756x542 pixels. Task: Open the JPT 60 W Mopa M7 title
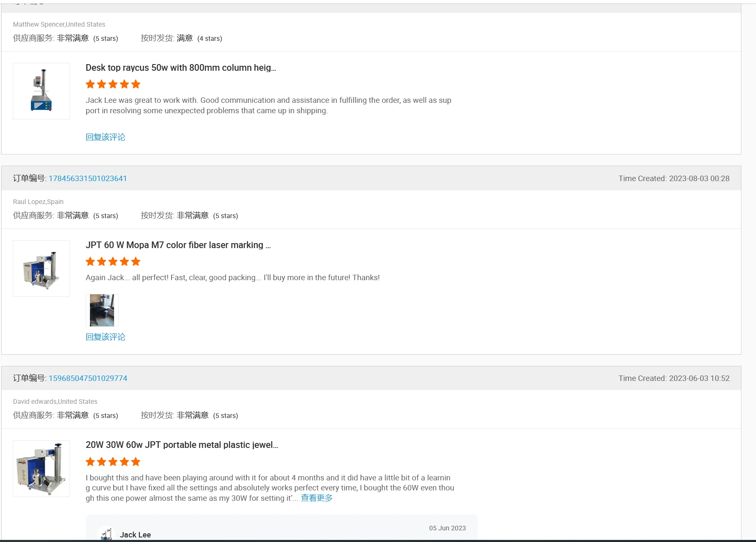[x=178, y=245]
